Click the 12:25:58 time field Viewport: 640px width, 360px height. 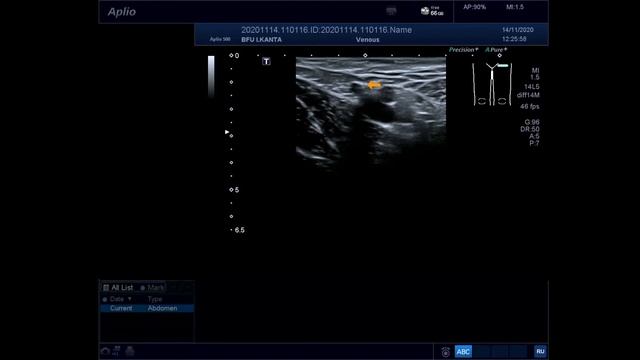tap(514, 39)
